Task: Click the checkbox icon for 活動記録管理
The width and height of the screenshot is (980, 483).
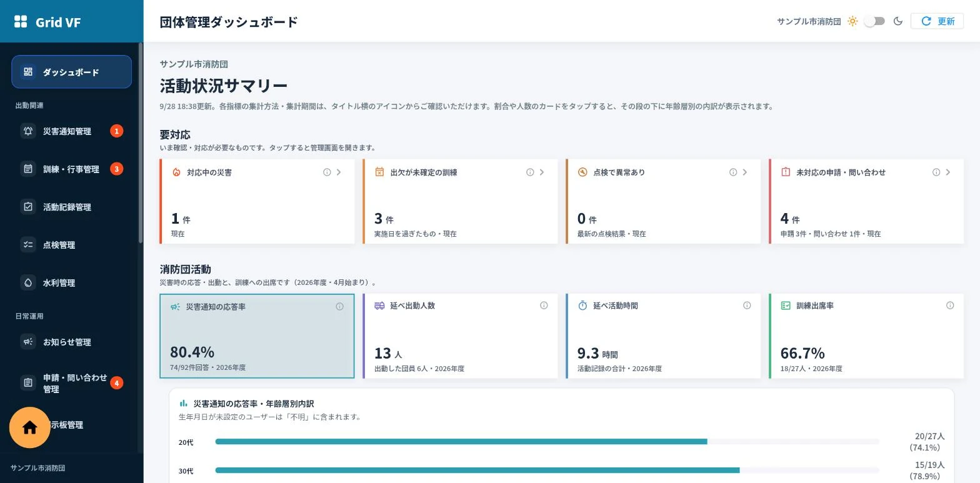Action: click(x=28, y=207)
